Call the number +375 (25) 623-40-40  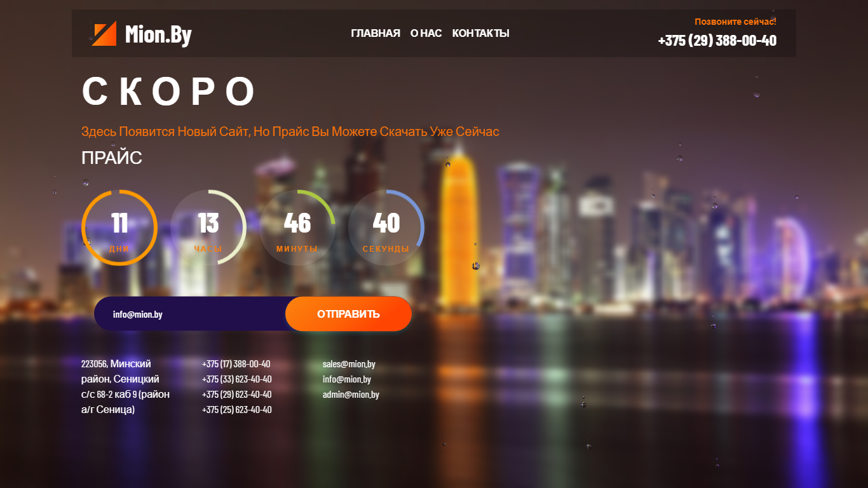click(x=237, y=410)
